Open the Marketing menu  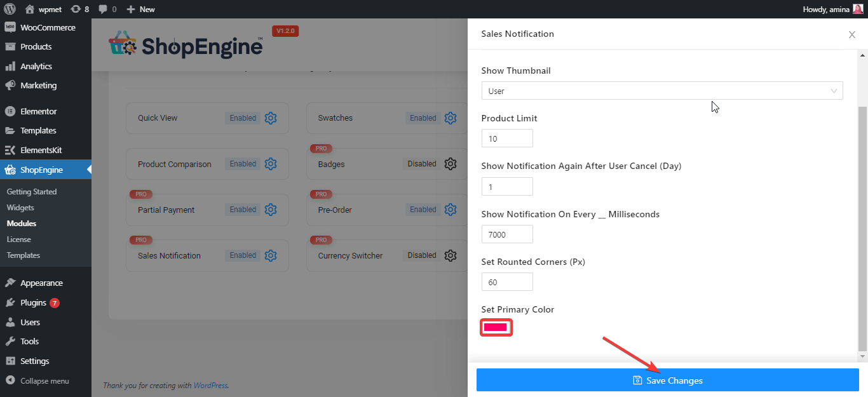(46, 85)
